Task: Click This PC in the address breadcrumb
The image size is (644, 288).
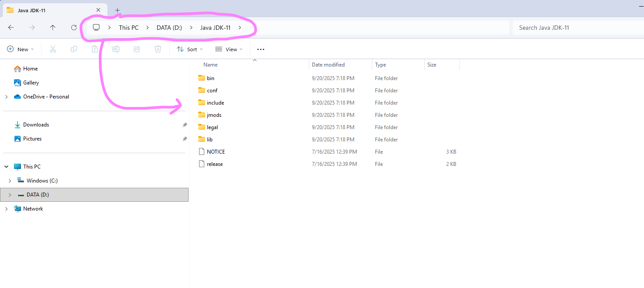Action: (x=129, y=28)
